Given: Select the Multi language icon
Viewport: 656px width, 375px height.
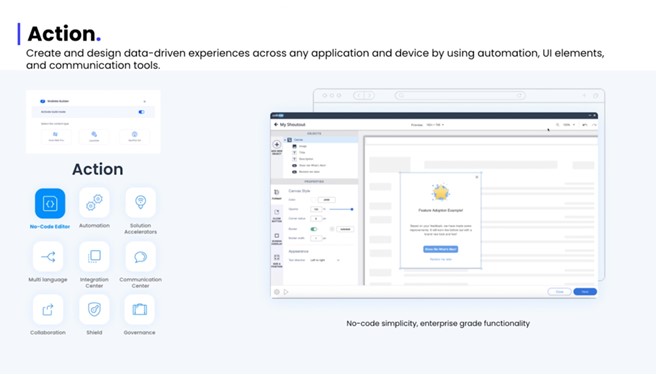Looking at the screenshot, I should point(48,256).
